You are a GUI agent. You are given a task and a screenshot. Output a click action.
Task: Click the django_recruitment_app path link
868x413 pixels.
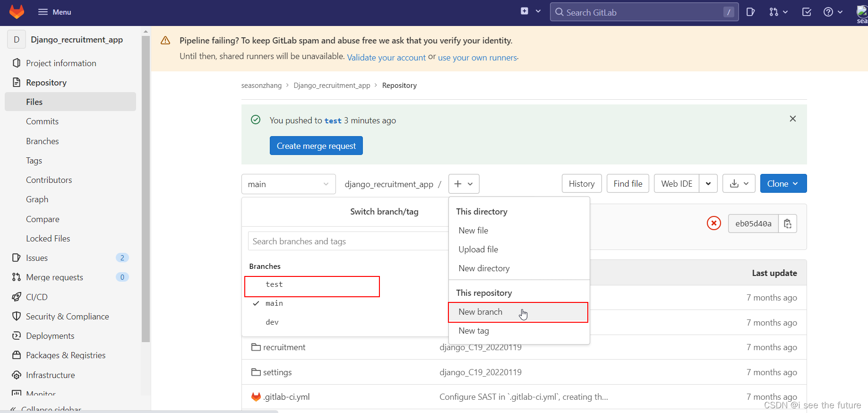pos(389,184)
